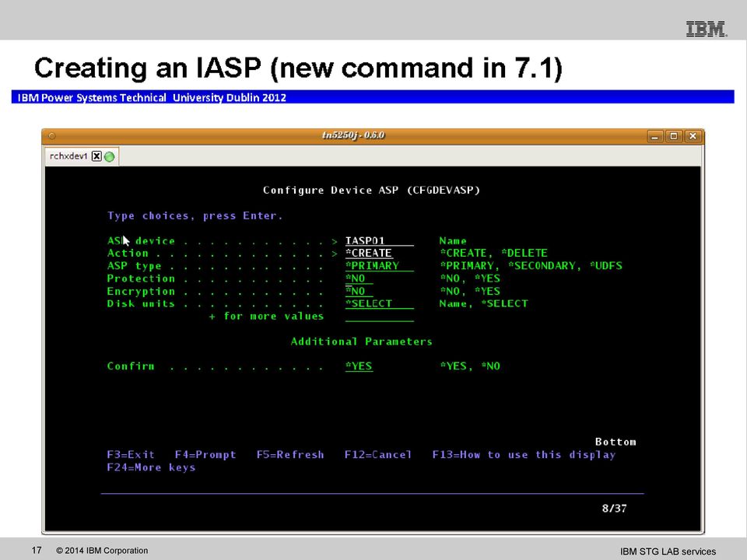
Task: Click F13=How to use this display
Action: pos(524,455)
